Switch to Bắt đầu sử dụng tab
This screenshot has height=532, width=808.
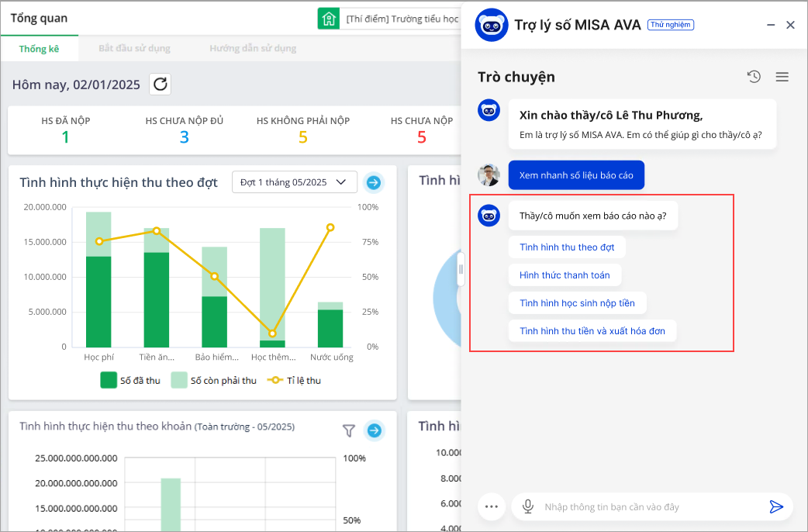(134, 48)
